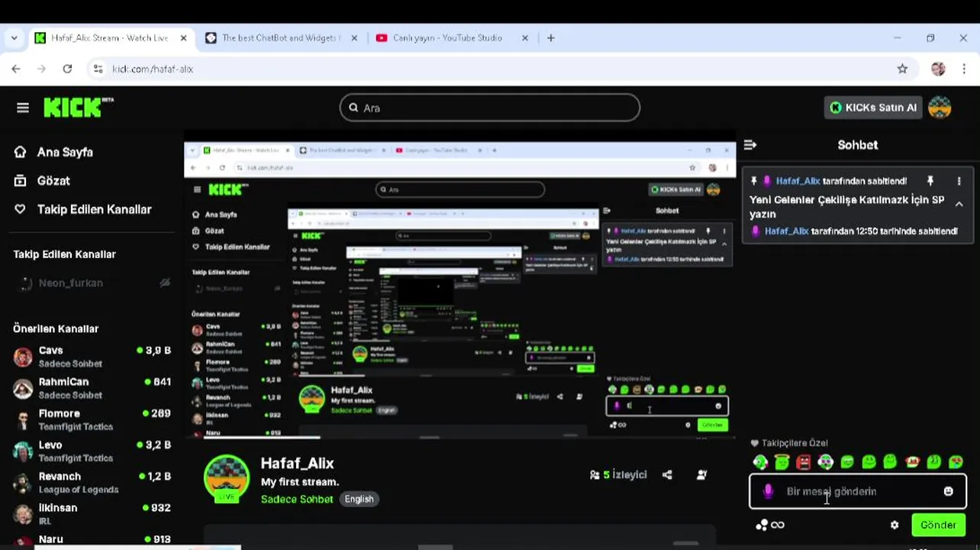The image size is (980, 550).
Task: Close the ChatBot and Widgets tab
Action: 354,37
